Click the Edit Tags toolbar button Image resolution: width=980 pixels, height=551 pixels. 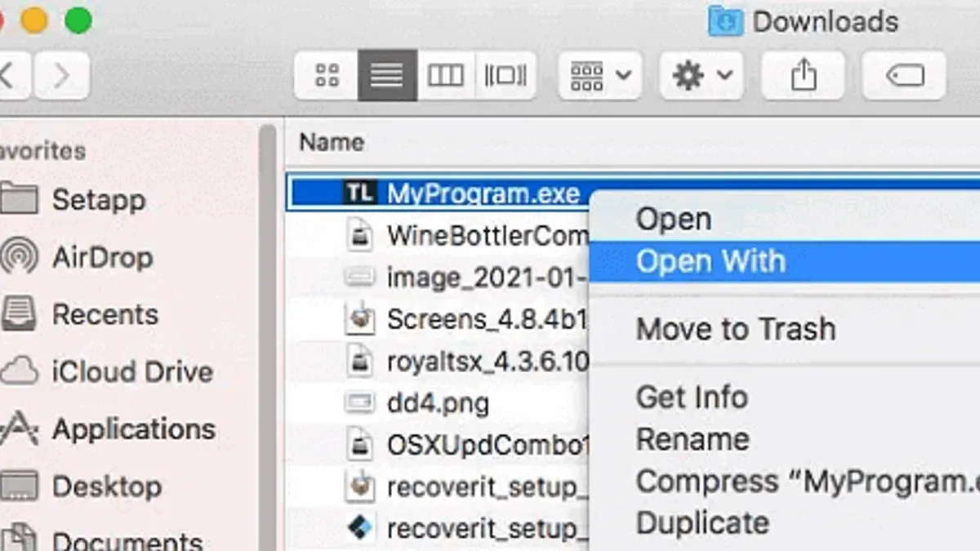coord(905,76)
